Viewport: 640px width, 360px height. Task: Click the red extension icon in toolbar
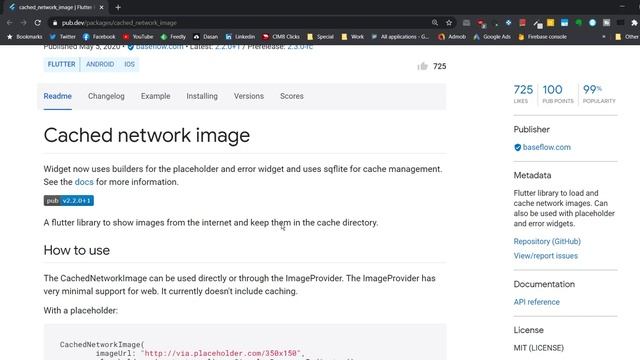522,23
